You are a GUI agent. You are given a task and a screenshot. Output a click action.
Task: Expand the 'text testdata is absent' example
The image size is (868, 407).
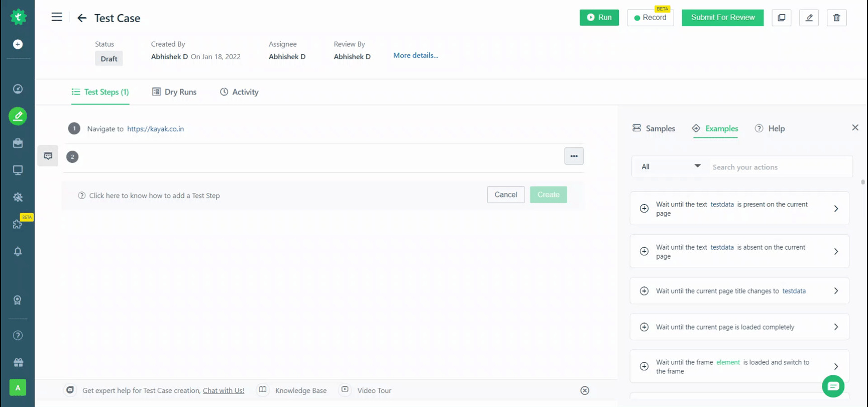836,251
